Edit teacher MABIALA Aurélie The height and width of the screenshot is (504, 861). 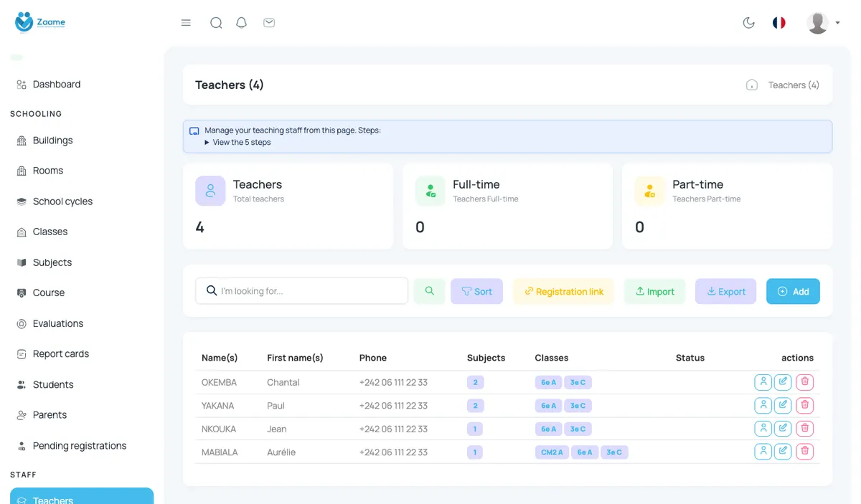point(783,451)
